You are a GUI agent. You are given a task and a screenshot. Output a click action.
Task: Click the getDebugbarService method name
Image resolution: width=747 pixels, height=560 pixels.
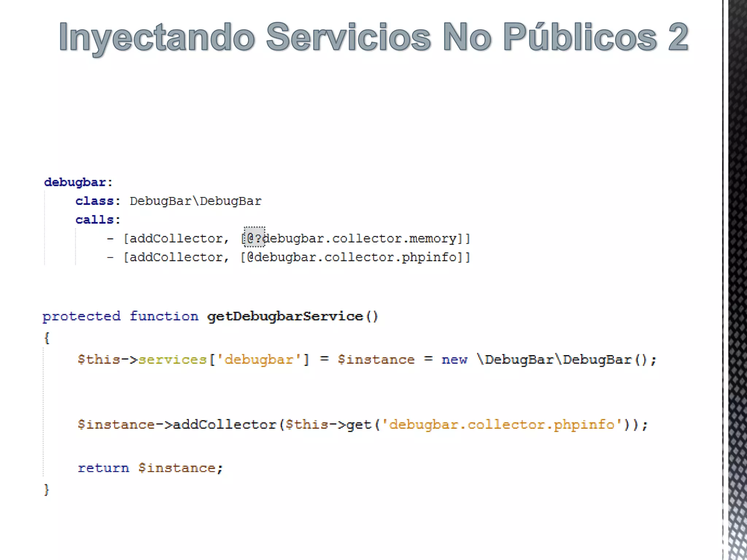285,316
